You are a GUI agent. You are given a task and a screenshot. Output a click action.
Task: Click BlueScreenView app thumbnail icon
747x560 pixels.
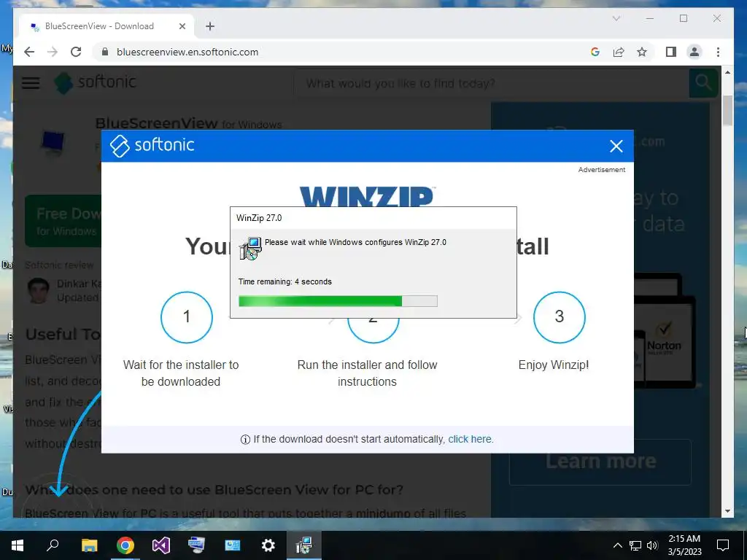tap(53, 142)
